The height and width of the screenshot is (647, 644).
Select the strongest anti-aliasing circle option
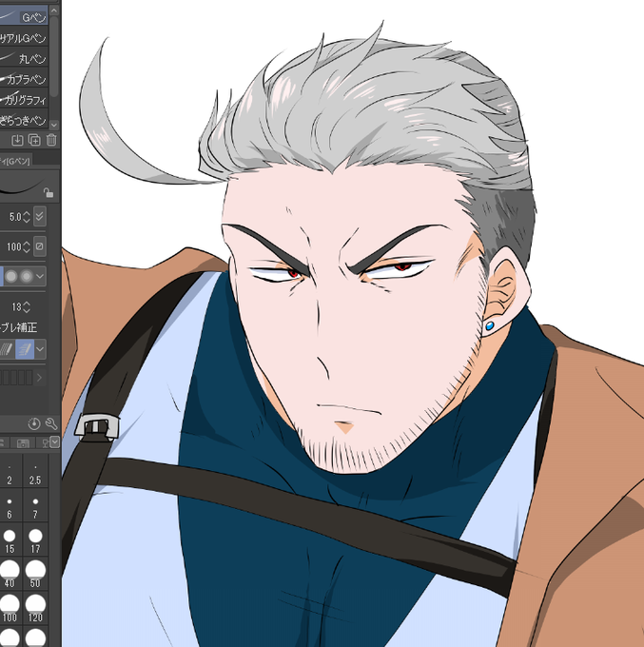tap(27, 276)
